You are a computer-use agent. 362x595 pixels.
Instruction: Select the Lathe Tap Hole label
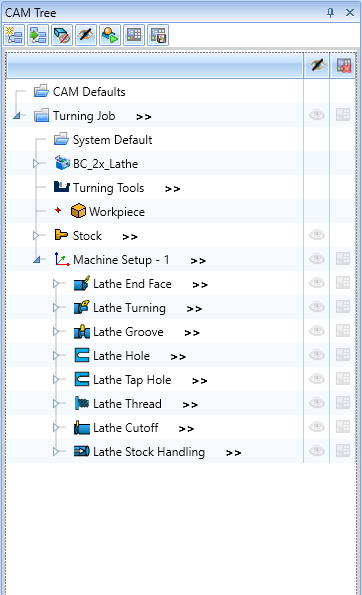pyautogui.click(x=132, y=380)
